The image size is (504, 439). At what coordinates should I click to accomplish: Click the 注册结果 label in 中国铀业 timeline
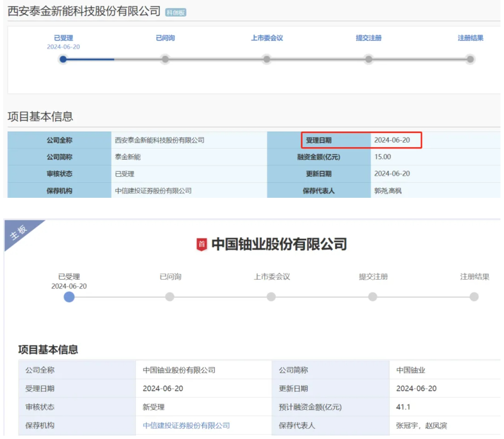pyautogui.click(x=475, y=277)
